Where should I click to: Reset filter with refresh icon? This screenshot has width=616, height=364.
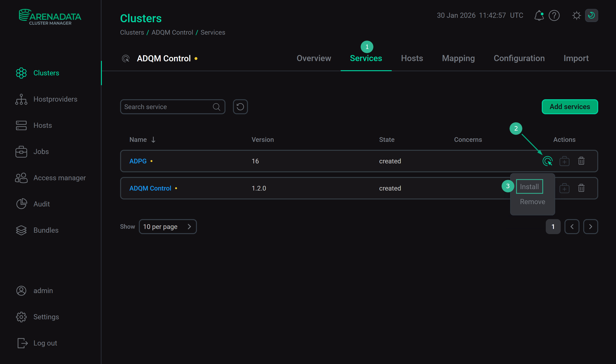tap(240, 107)
